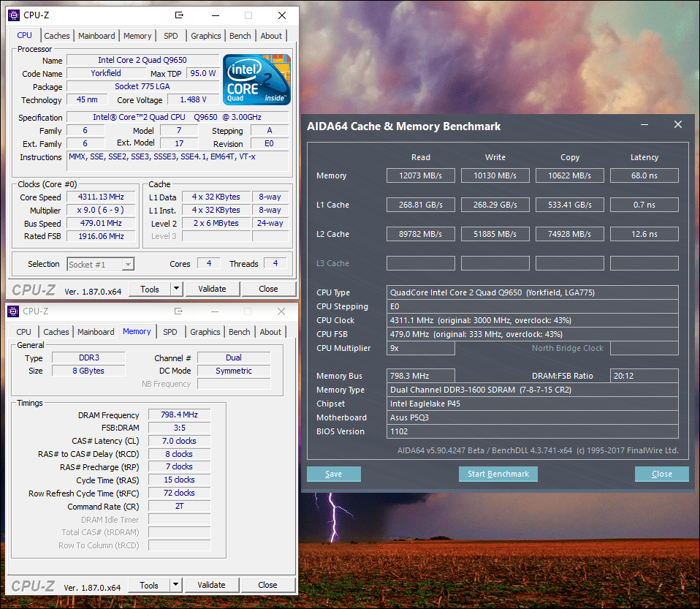Open About tab in top CPU-Z window
The height and width of the screenshot is (609, 700).
tap(271, 36)
